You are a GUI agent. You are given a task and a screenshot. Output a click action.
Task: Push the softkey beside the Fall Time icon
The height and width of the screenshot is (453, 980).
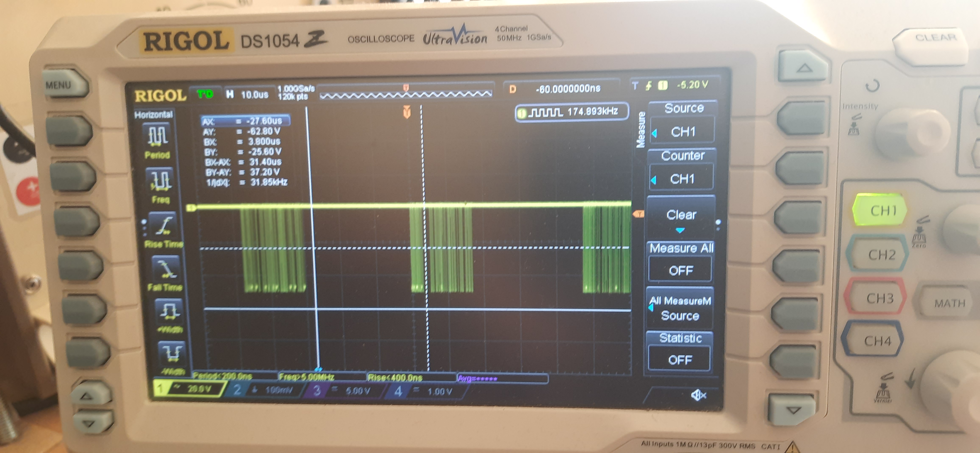coord(80,266)
